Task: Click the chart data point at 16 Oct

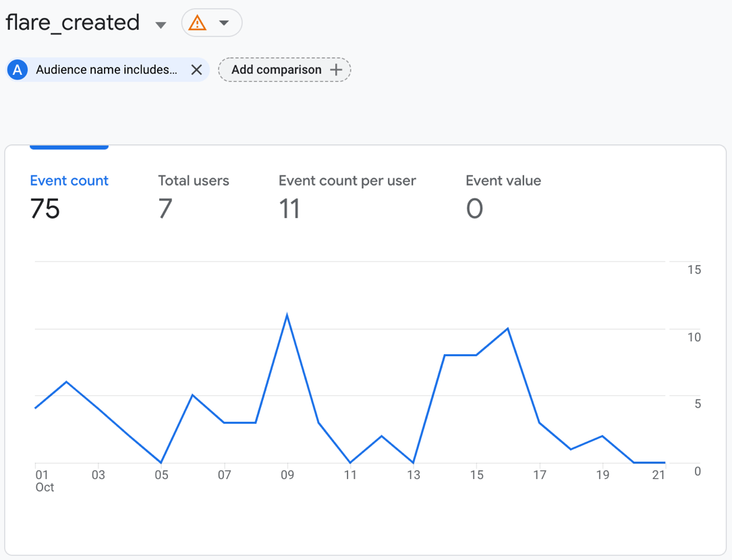Action: point(508,329)
